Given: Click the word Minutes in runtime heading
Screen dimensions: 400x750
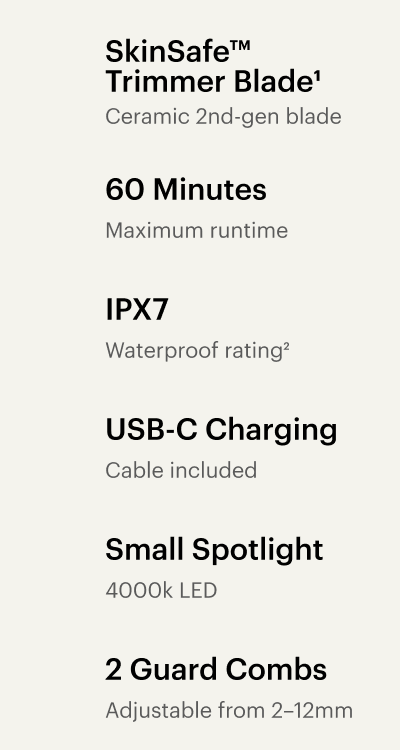Looking at the screenshot, I should tap(210, 189).
